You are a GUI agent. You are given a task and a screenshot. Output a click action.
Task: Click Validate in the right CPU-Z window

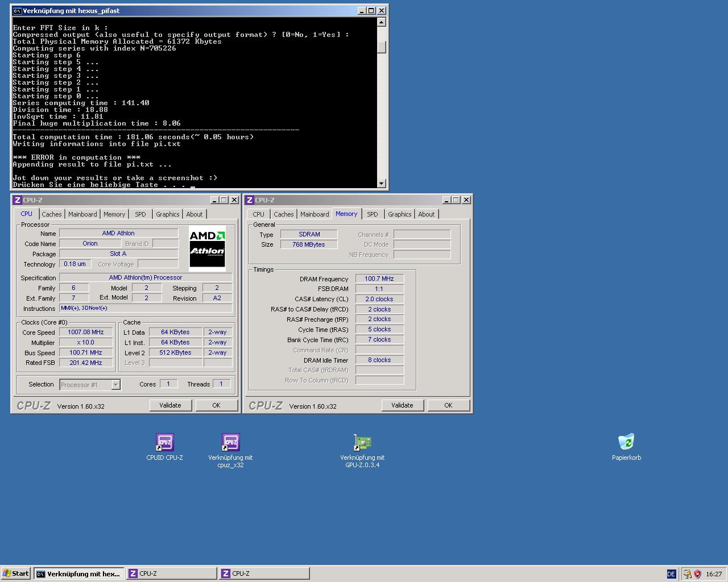pos(402,405)
